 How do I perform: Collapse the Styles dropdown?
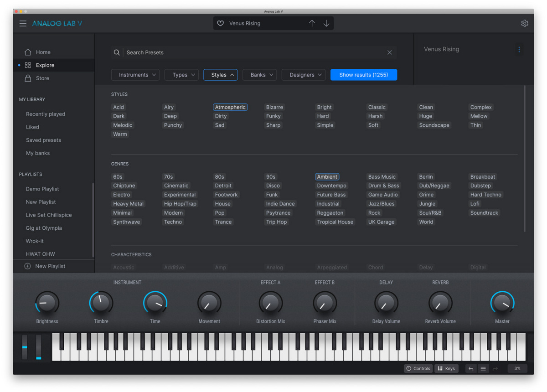[220, 74]
